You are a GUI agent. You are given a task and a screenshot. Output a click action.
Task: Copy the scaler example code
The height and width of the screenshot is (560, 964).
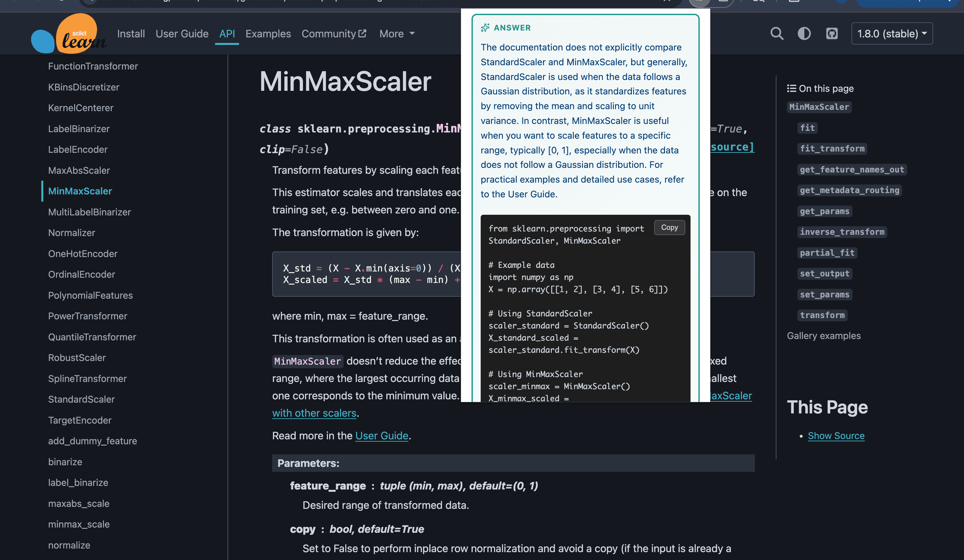click(x=669, y=227)
